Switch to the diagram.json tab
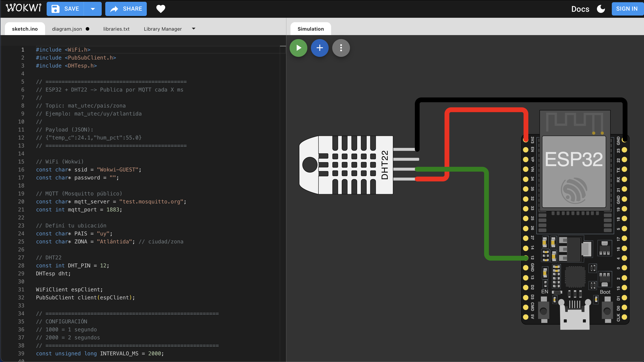This screenshot has width=644, height=362. pos(67,29)
